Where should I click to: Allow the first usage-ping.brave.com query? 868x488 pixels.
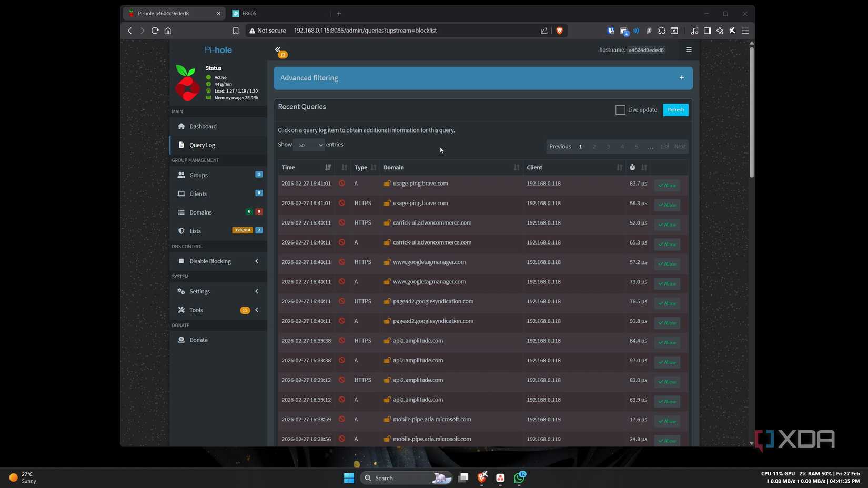coord(667,186)
